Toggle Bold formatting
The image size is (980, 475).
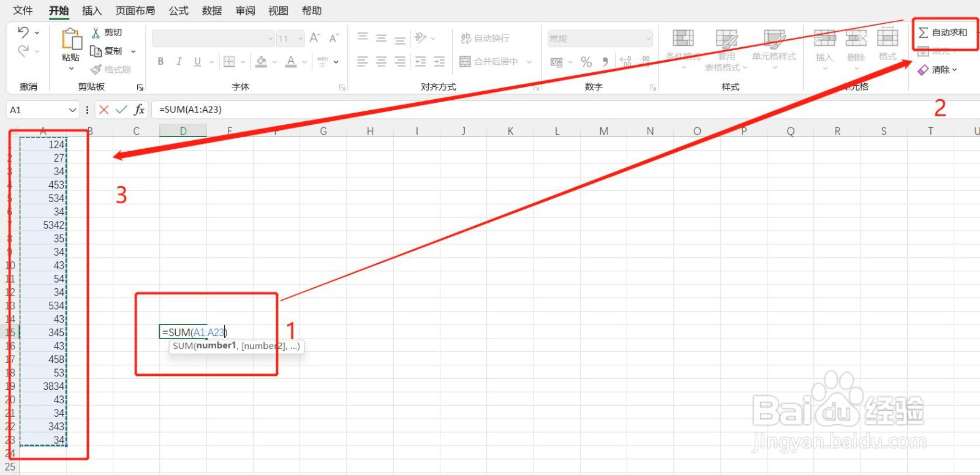(160, 61)
